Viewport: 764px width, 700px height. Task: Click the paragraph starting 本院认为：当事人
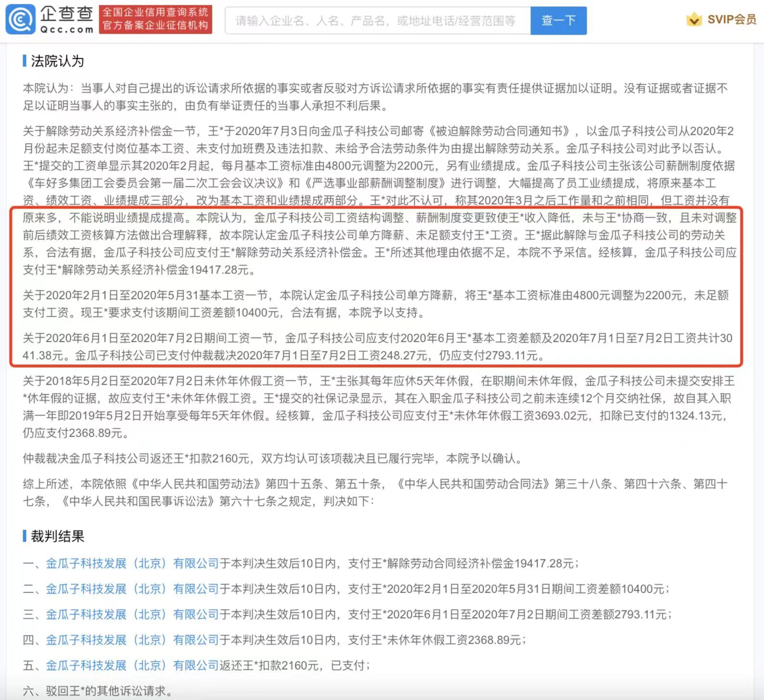[x=376, y=97]
